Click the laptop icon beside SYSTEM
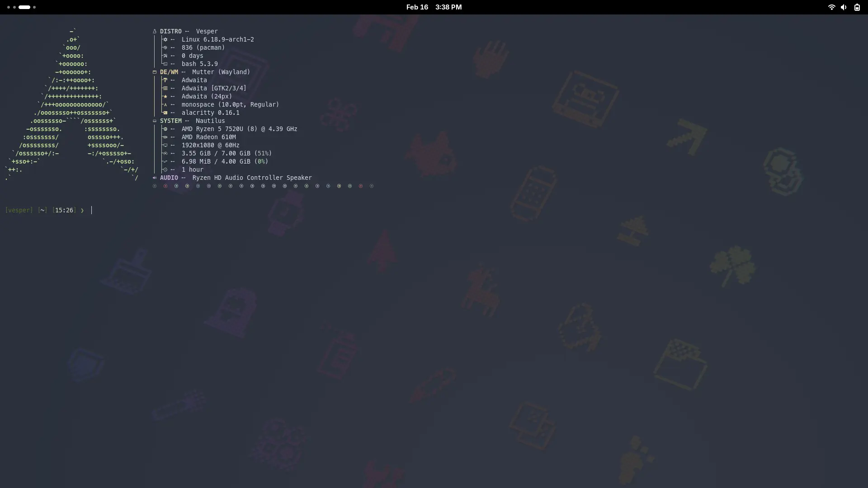Screen dimensions: 868x488 pyautogui.click(x=155, y=121)
